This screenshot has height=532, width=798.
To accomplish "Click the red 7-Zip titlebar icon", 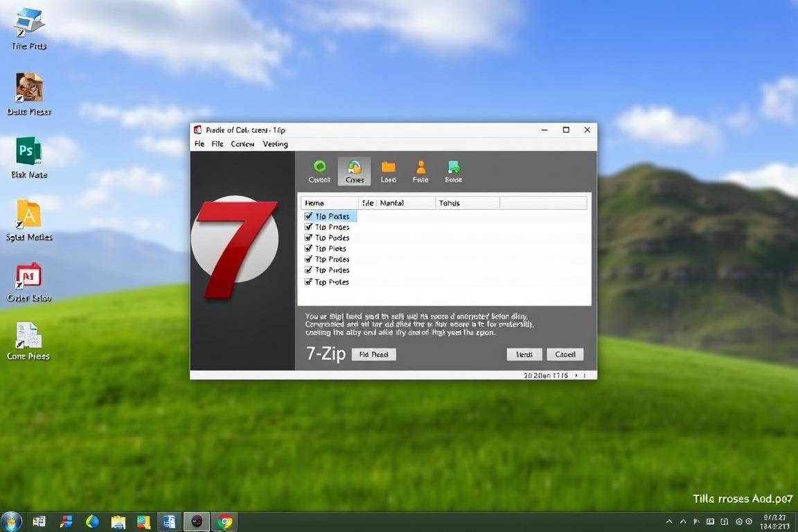I will click(x=197, y=130).
